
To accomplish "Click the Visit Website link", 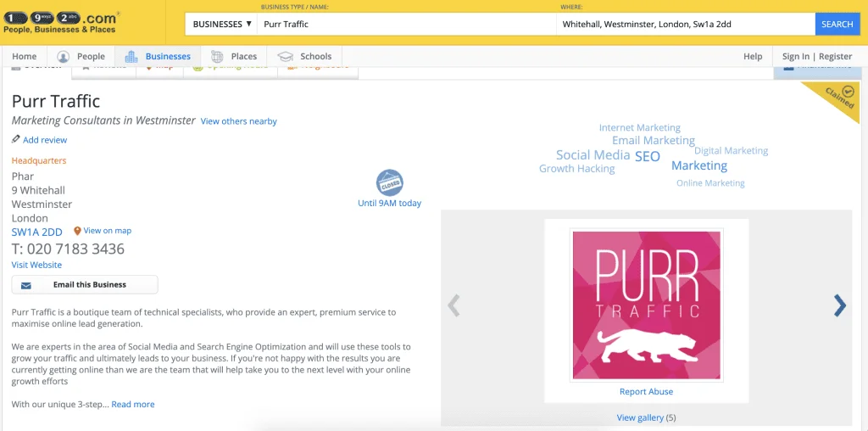I will point(36,265).
